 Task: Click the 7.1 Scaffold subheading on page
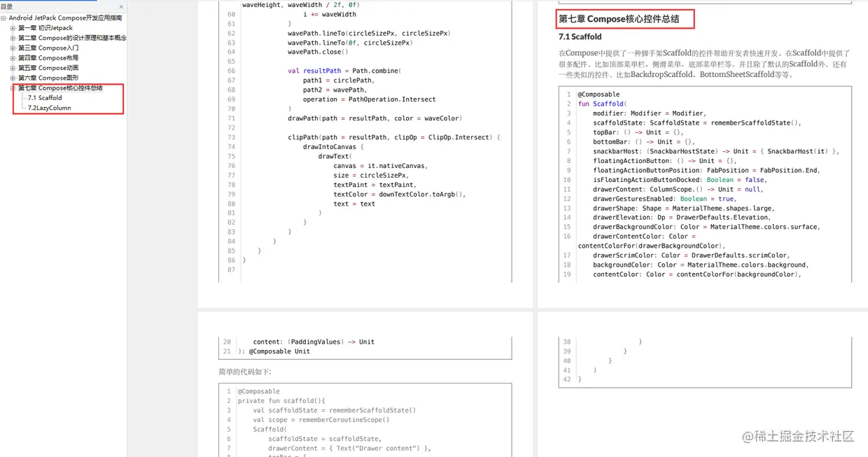(580, 36)
